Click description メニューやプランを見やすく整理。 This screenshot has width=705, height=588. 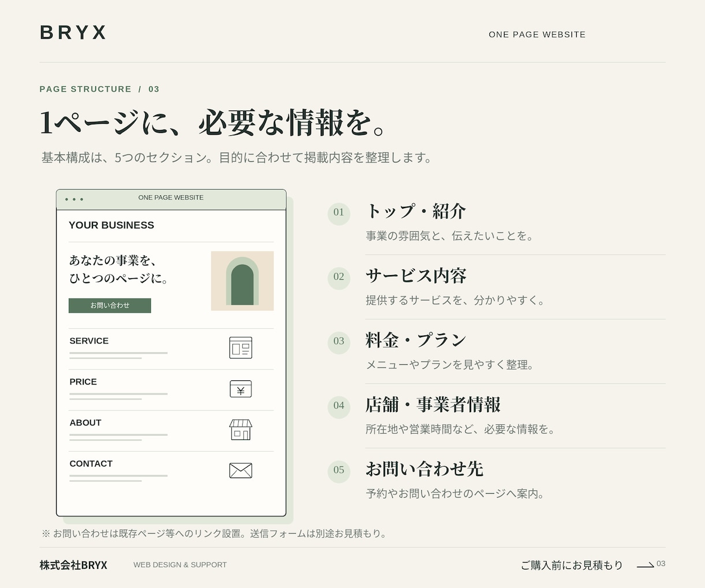pyautogui.click(x=450, y=365)
